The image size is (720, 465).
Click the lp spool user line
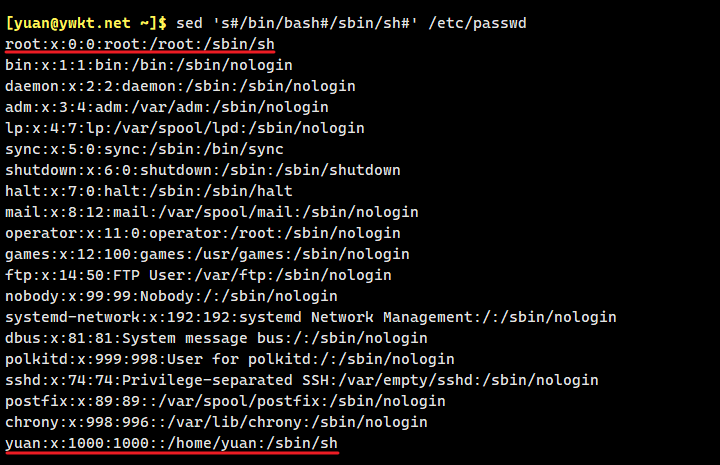[184, 128]
